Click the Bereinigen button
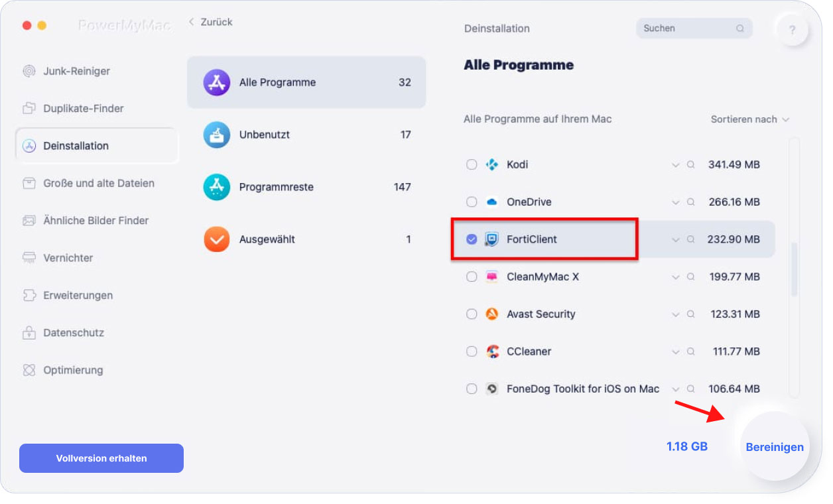This screenshot has width=833, height=504. (x=775, y=446)
